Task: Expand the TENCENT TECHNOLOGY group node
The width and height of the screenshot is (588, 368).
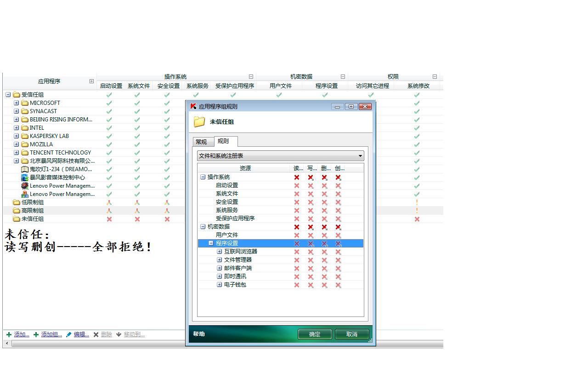Action: tap(16, 153)
